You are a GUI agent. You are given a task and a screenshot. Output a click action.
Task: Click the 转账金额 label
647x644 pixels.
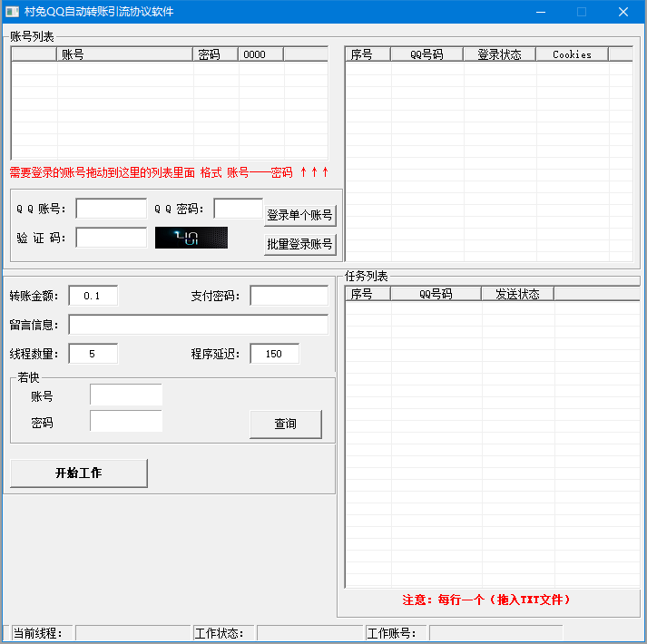pos(34,297)
